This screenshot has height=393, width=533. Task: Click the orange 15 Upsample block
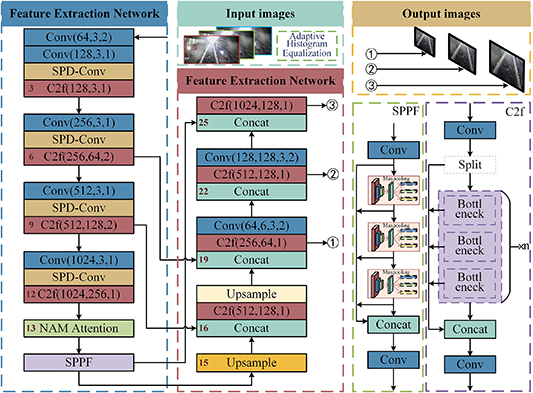coord(252,363)
